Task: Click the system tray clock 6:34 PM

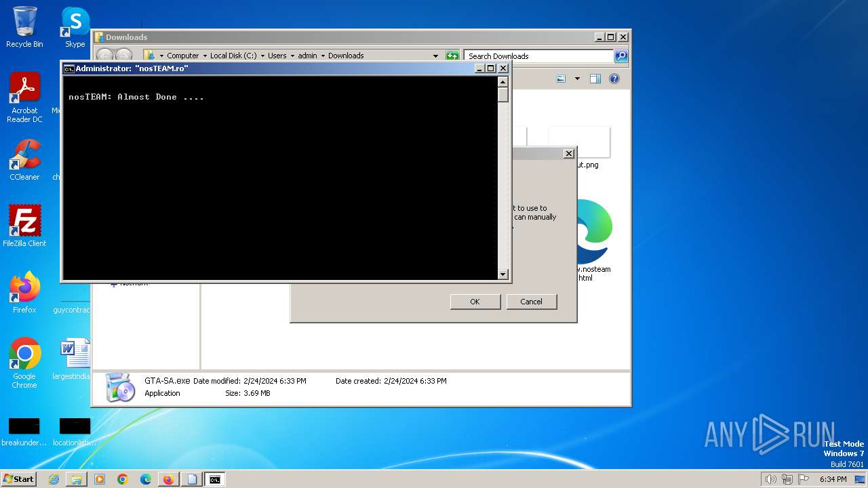Action: [x=833, y=479]
